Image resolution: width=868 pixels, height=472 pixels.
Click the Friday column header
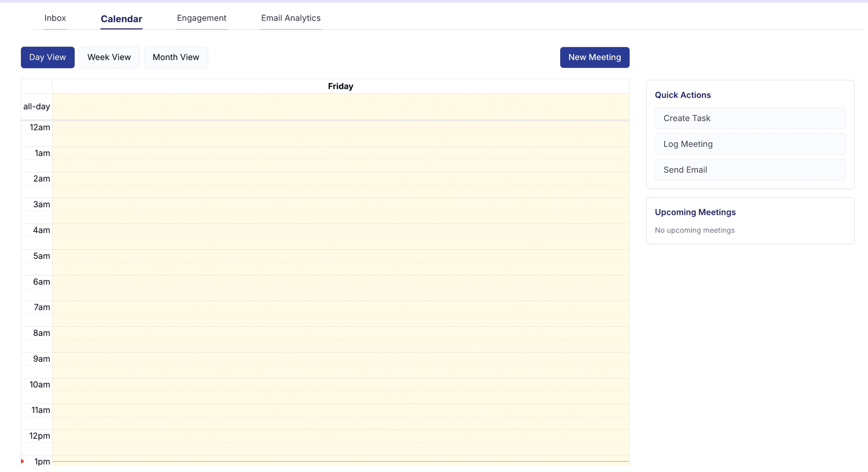340,86
